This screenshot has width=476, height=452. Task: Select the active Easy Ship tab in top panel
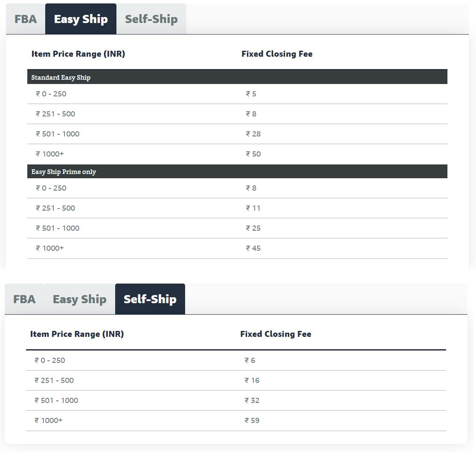[81, 19]
